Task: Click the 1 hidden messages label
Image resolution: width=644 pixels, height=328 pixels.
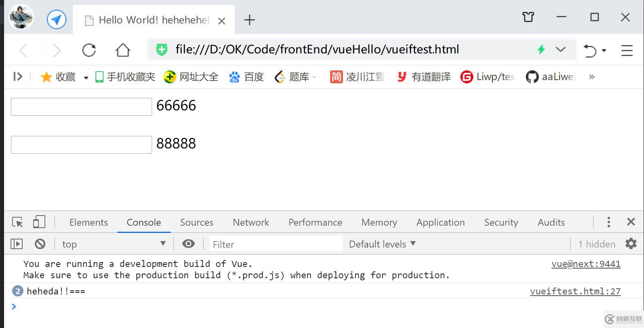Action: point(597,244)
